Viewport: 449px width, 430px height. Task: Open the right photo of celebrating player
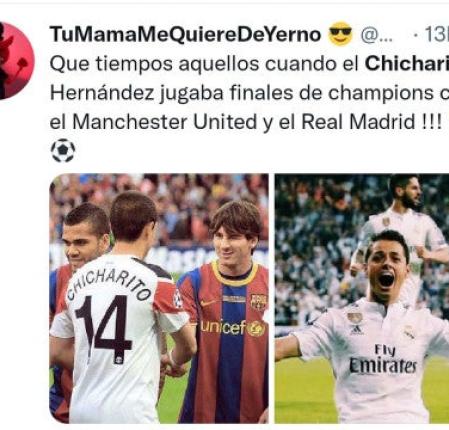(x=362, y=299)
